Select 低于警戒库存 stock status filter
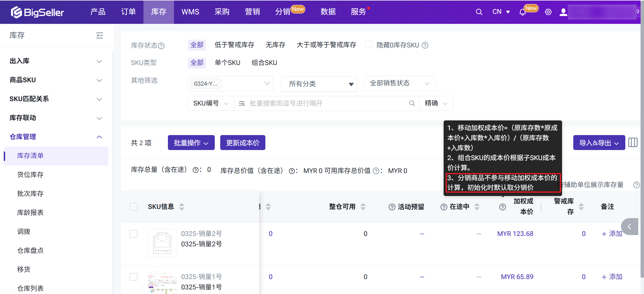 pyautogui.click(x=234, y=45)
